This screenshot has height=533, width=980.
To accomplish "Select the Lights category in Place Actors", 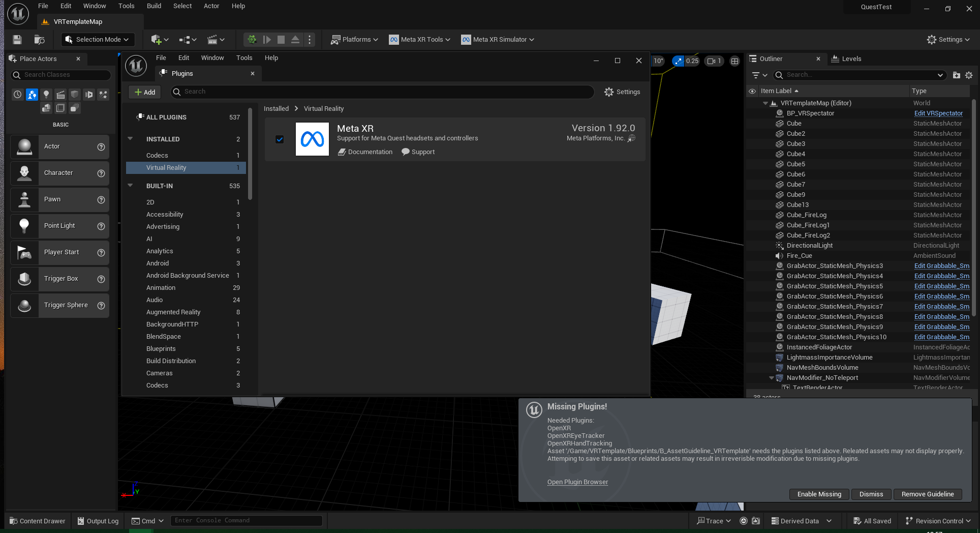I will 46,95.
